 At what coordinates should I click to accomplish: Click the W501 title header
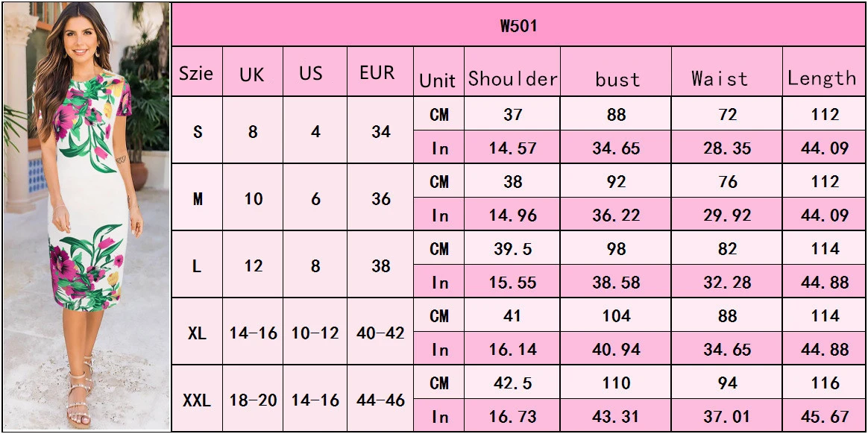click(x=518, y=26)
